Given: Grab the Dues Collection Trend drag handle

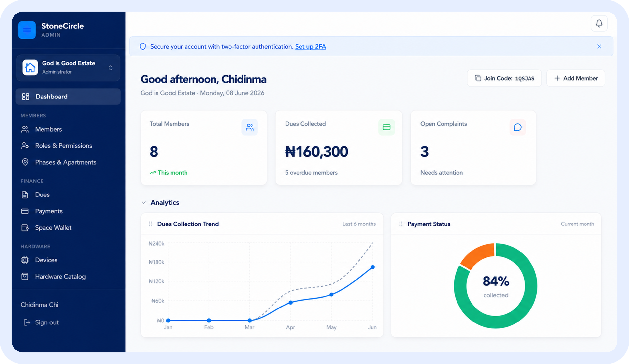Looking at the screenshot, I should (151, 224).
